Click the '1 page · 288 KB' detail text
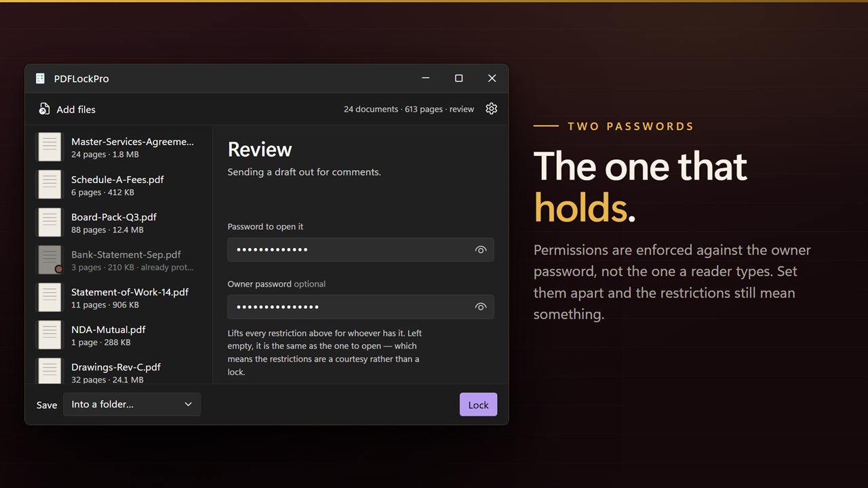Viewport: 868px width, 488px height. (x=101, y=342)
